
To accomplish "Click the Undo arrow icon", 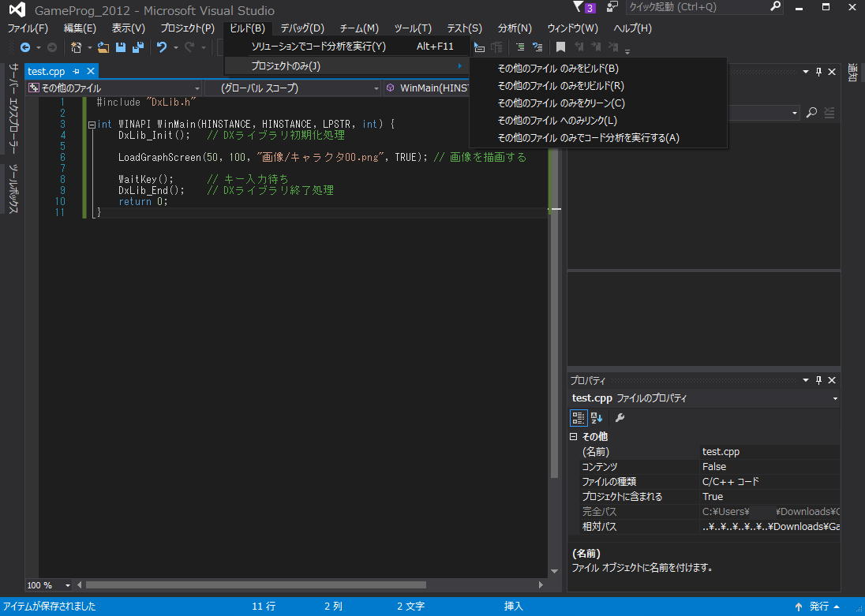I will (x=161, y=48).
